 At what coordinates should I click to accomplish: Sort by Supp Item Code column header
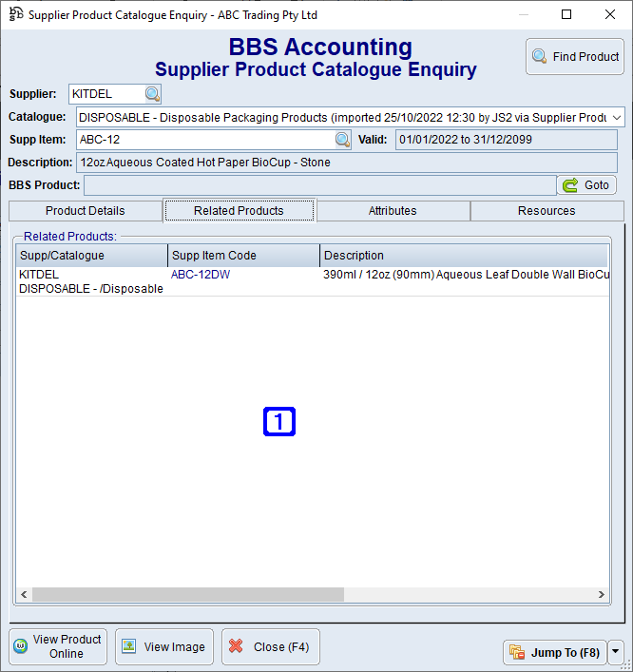243,256
